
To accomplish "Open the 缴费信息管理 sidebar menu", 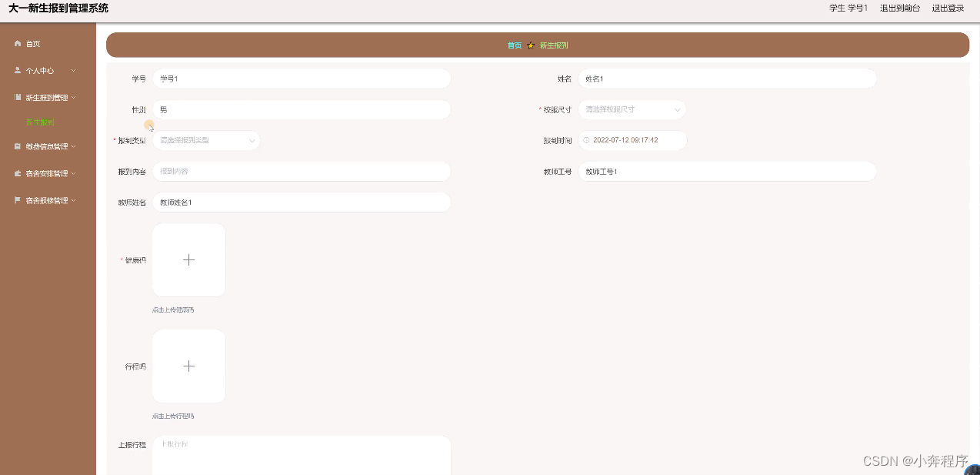I will 48,146.
